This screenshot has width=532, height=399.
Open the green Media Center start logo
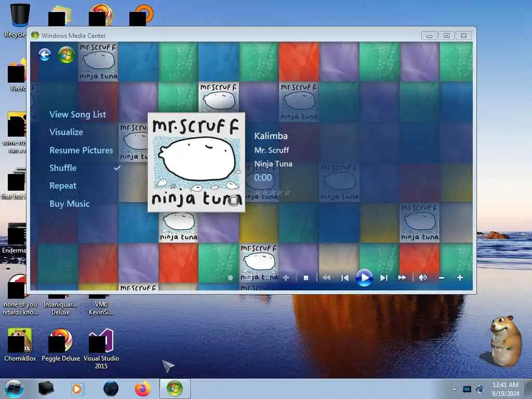[66, 55]
